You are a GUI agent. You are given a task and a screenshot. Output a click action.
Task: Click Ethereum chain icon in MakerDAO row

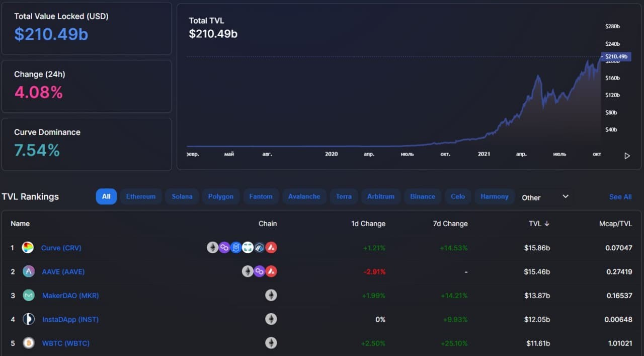[x=271, y=296]
